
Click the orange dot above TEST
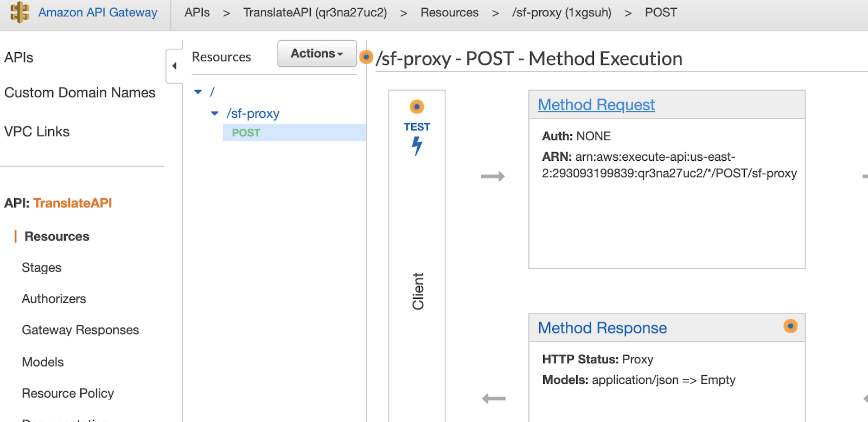click(417, 107)
